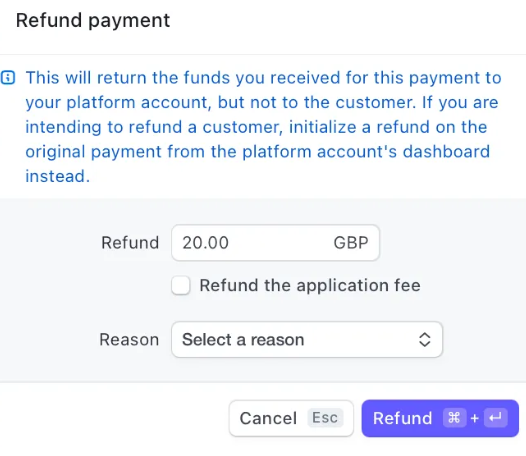The width and height of the screenshot is (526, 456).
Task: Tick the Refund the application fee checkbox
Action: tap(181, 285)
